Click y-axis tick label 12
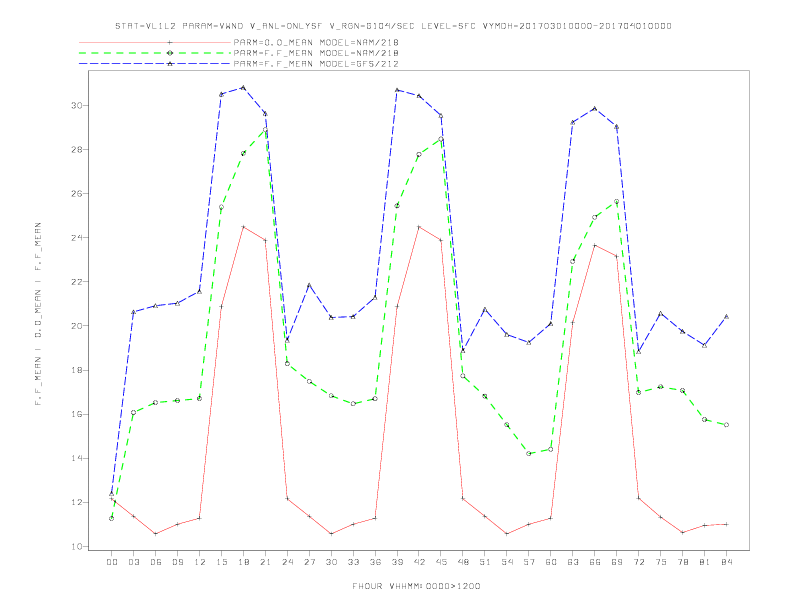 click(77, 502)
